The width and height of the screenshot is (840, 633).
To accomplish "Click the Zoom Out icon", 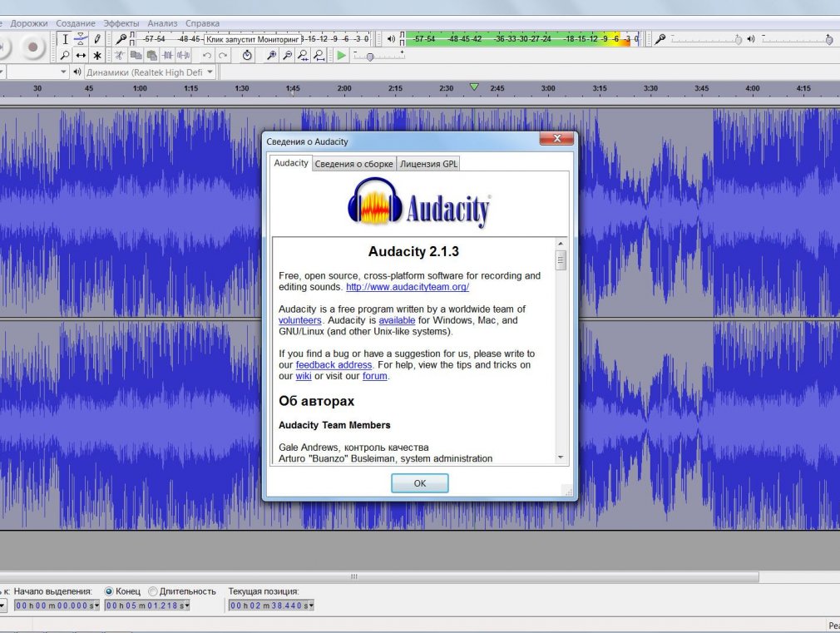I will tap(288, 55).
